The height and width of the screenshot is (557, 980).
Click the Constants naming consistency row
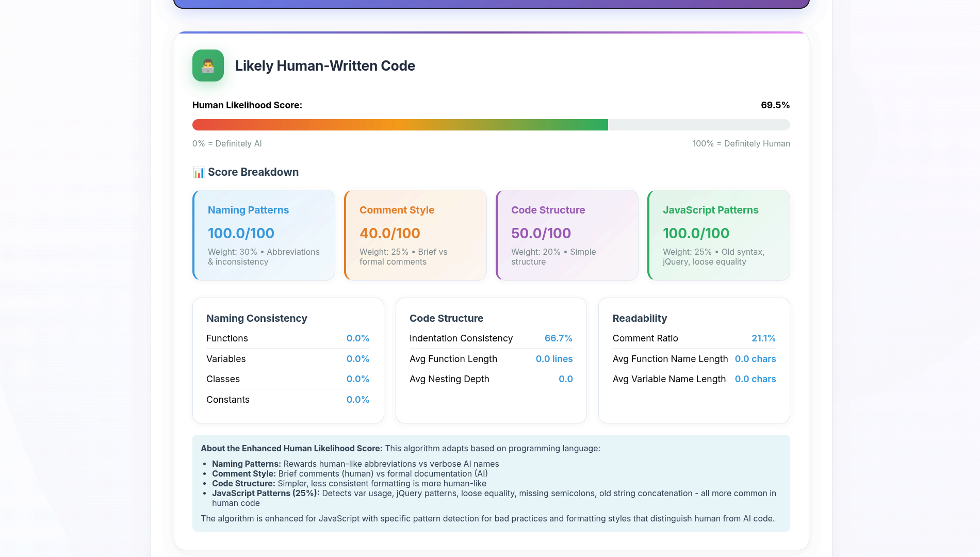[x=287, y=400]
